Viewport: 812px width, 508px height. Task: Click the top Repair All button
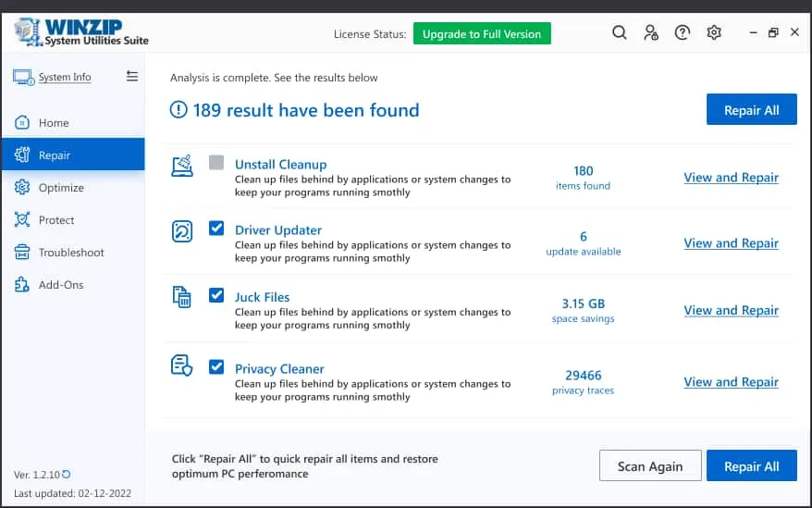[751, 110]
